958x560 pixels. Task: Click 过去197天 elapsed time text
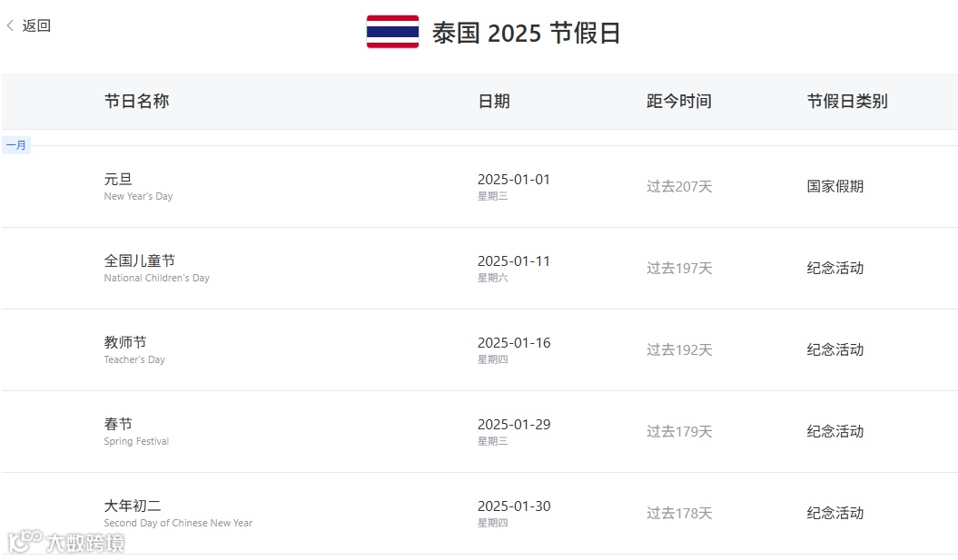pos(679,269)
